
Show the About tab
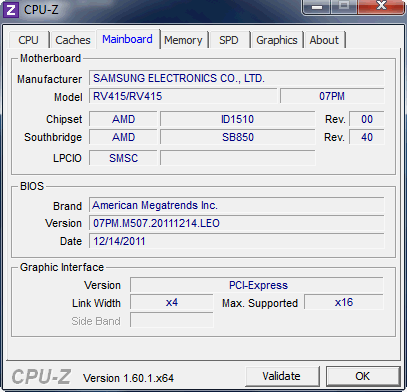[324, 40]
